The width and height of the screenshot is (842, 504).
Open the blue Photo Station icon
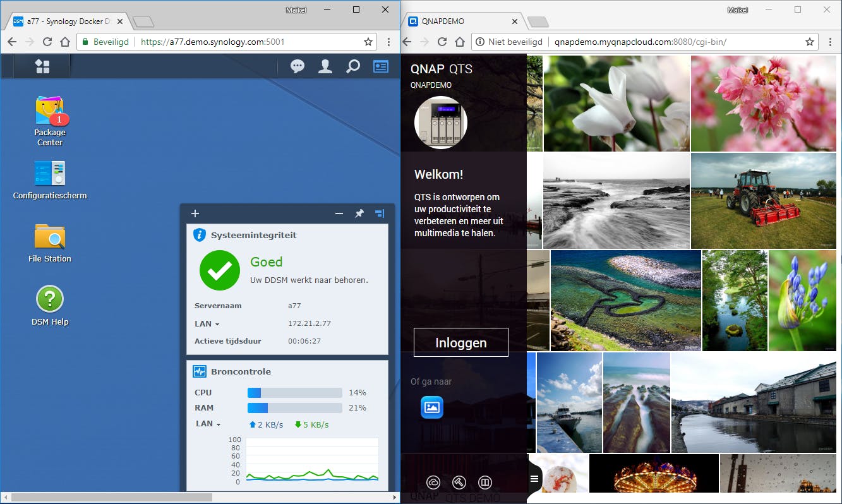point(432,407)
